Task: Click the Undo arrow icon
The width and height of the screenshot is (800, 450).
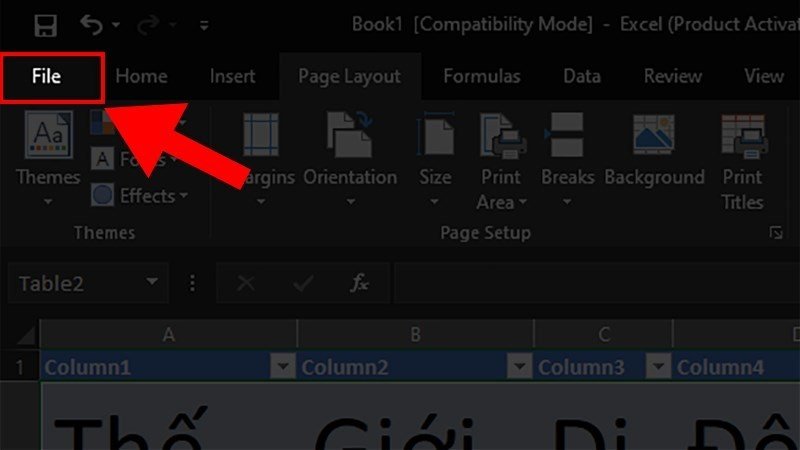Action: [91, 23]
